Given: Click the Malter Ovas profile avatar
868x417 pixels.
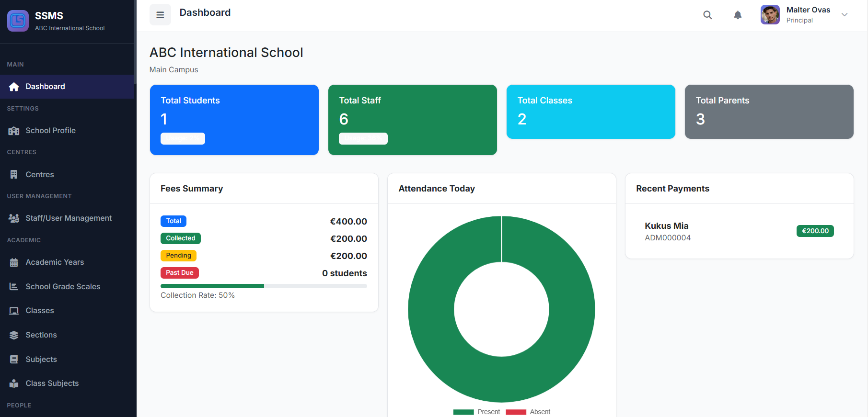Looking at the screenshot, I should (x=770, y=15).
